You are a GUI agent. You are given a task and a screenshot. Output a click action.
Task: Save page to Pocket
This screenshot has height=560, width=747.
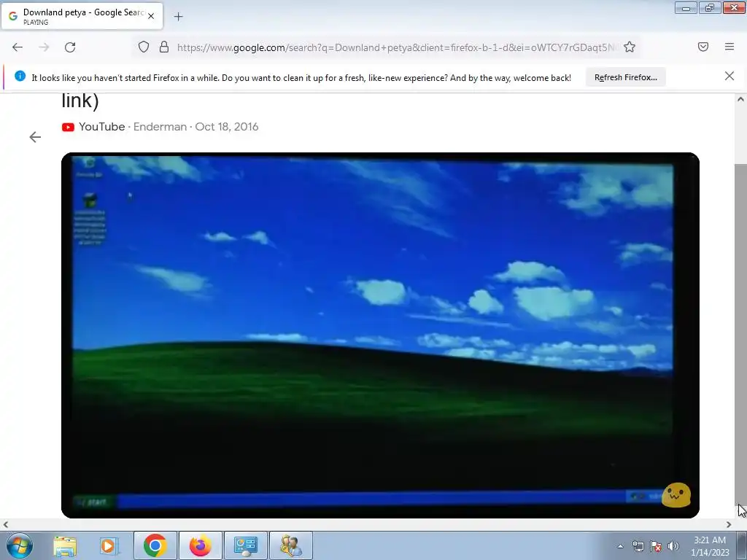pyautogui.click(x=703, y=47)
